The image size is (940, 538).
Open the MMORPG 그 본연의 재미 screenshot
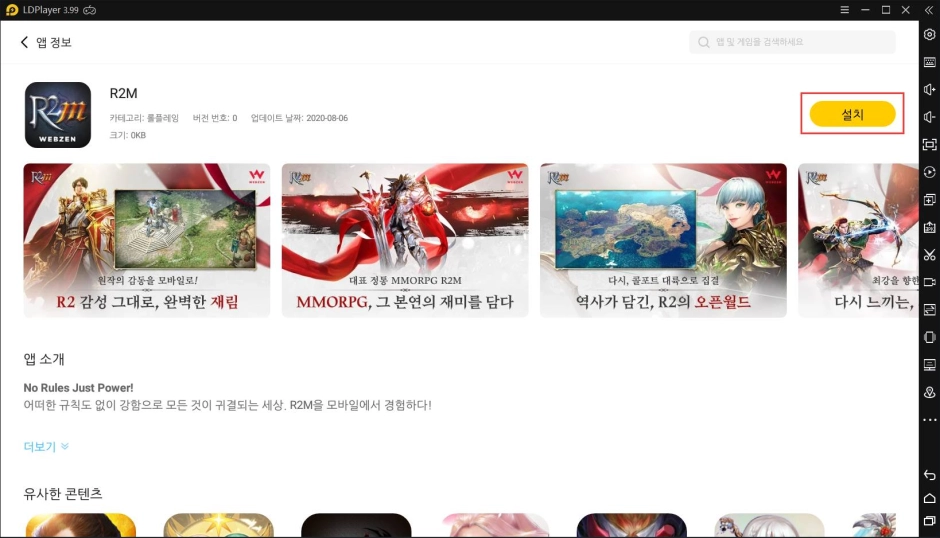point(405,240)
